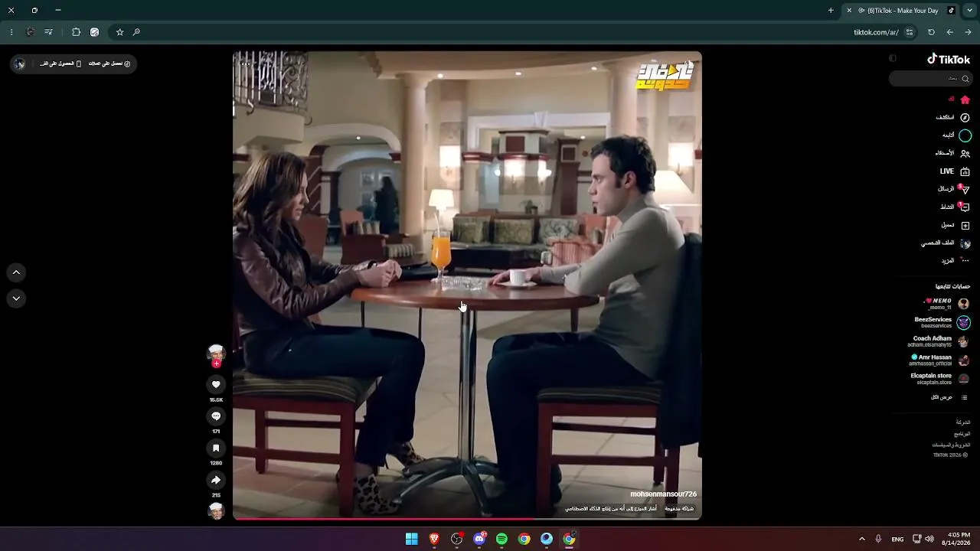Click the left-pointing arrow in the browser toolbar
980x551 pixels.
pyautogui.click(x=950, y=32)
